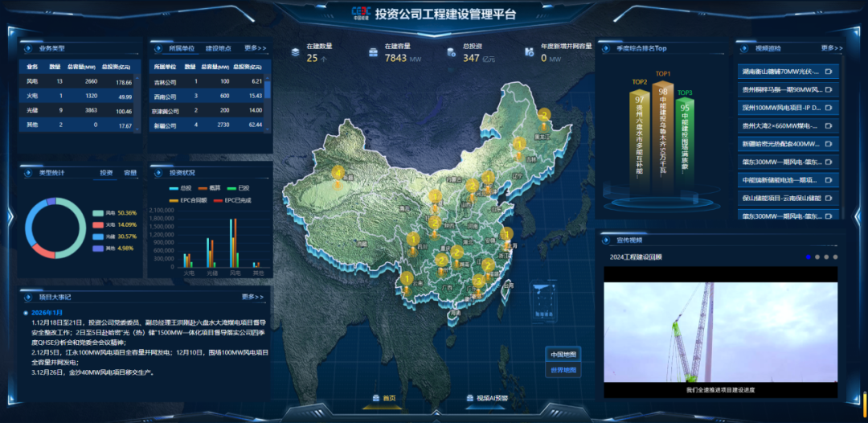The width and height of the screenshot is (868, 423).
Task: Select the 世界地图 button
Action: coord(563,370)
